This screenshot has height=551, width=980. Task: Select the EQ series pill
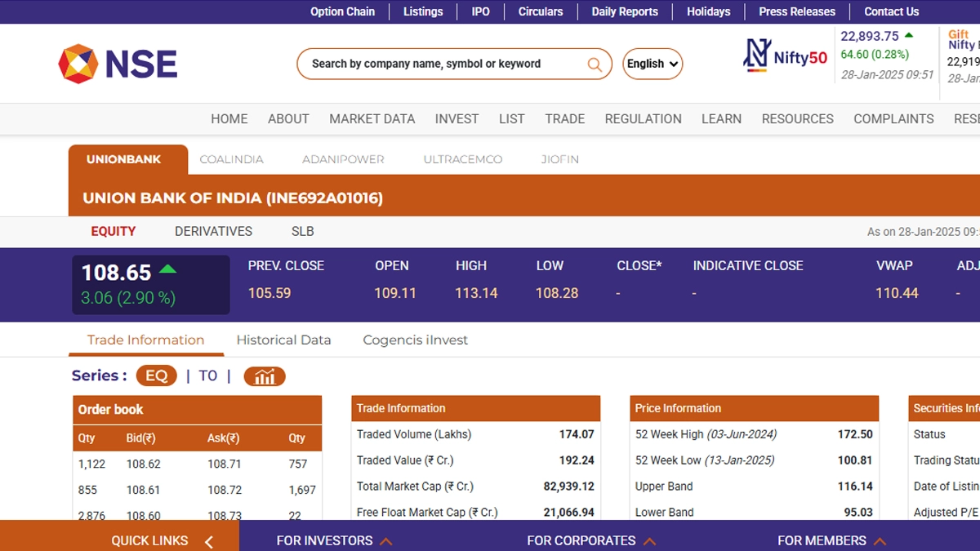(156, 375)
